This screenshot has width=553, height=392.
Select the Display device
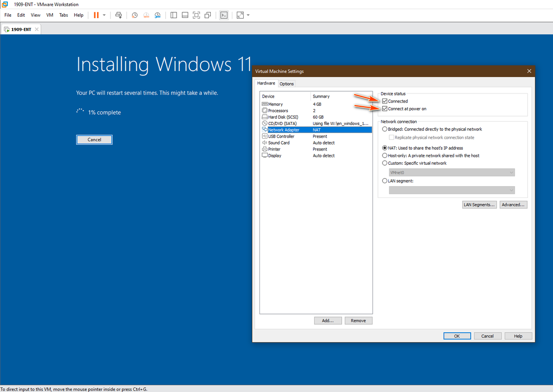pyautogui.click(x=316, y=155)
